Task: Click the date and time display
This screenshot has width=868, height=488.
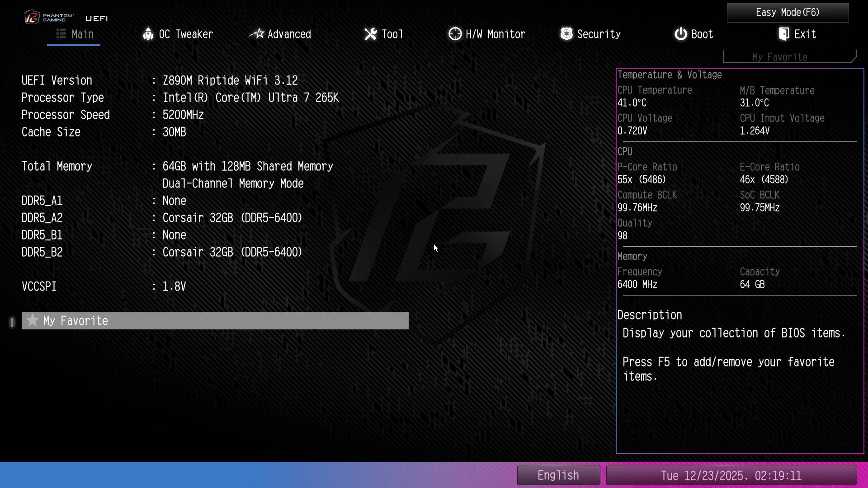Action: [x=731, y=475]
